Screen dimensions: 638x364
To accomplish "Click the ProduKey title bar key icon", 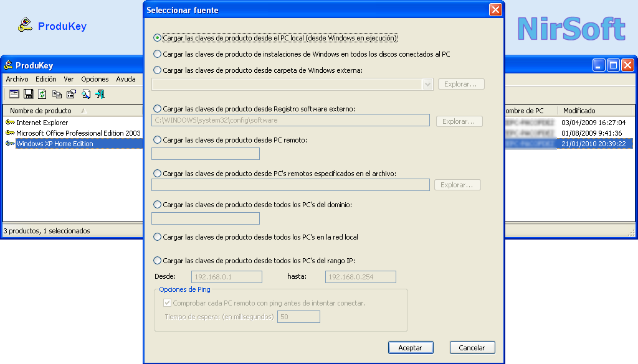I will pos(9,65).
